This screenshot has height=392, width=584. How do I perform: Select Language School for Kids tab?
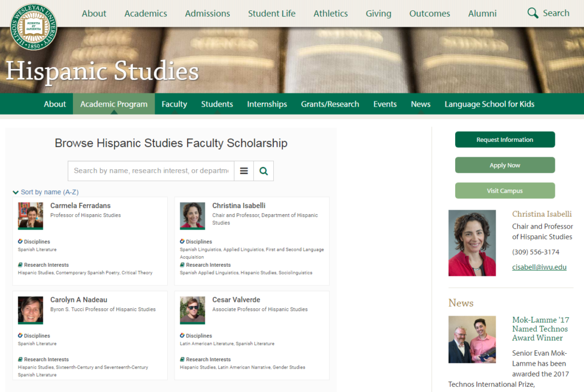pos(489,104)
